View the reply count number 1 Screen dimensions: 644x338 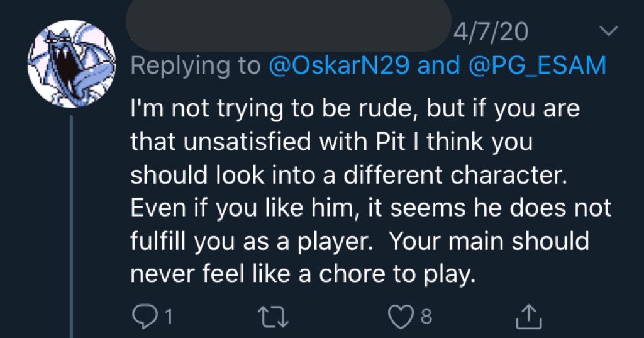point(168,317)
